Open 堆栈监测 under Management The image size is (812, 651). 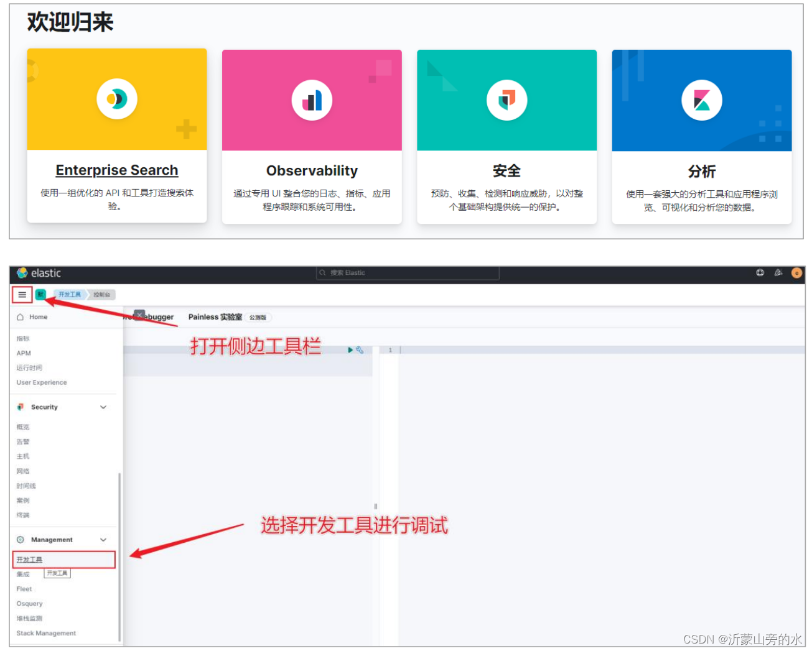click(29, 619)
